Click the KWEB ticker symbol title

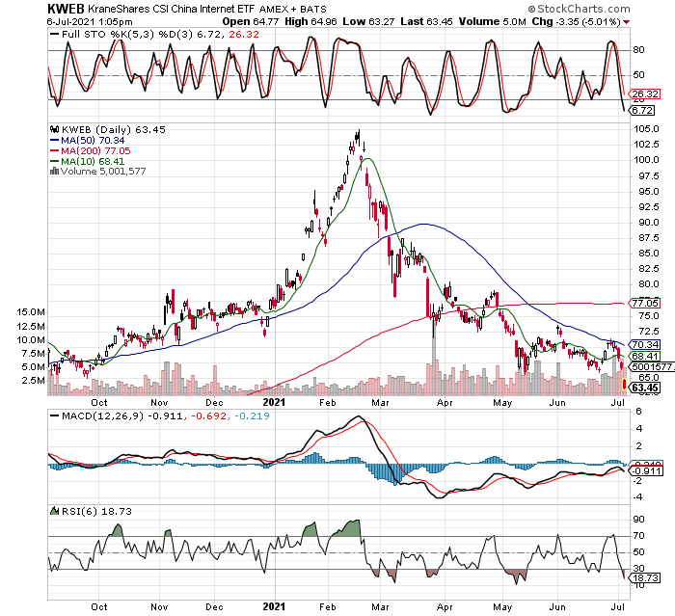click(66, 8)
